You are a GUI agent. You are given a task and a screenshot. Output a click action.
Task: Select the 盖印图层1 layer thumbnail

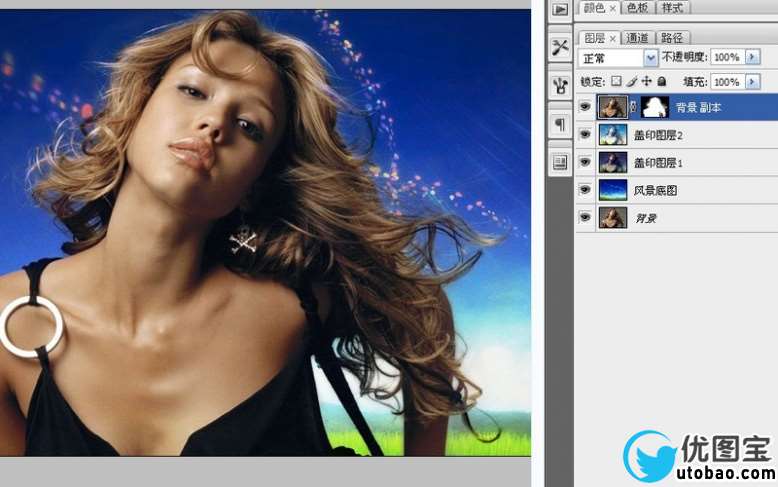[613, 162]
